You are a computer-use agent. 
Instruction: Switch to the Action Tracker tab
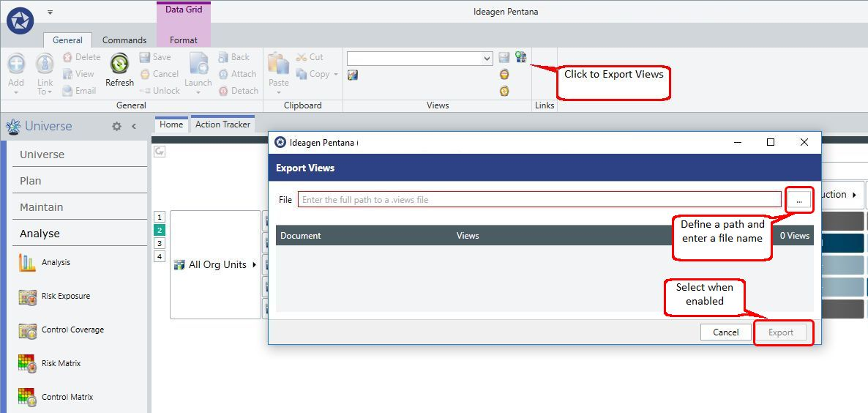[222, 124]
